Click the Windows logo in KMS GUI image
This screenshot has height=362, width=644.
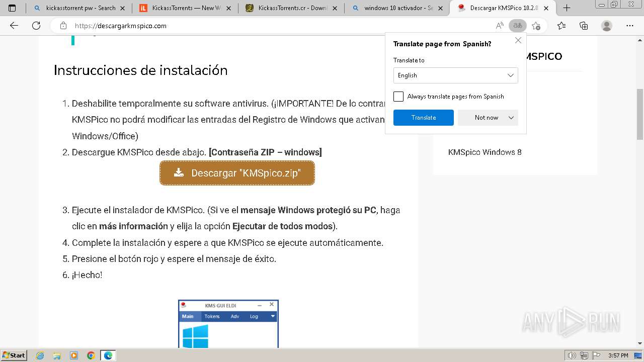tap(195, 336)
